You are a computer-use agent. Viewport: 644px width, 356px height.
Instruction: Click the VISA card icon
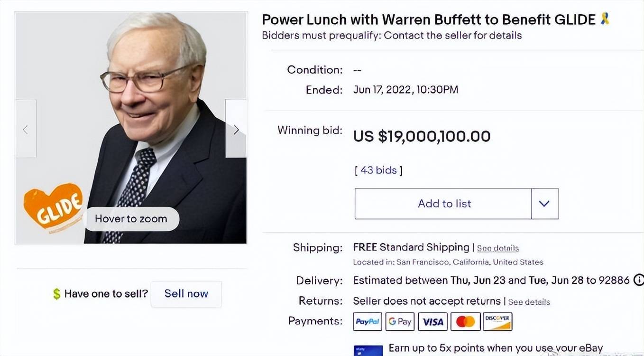[x=432, y=322]
